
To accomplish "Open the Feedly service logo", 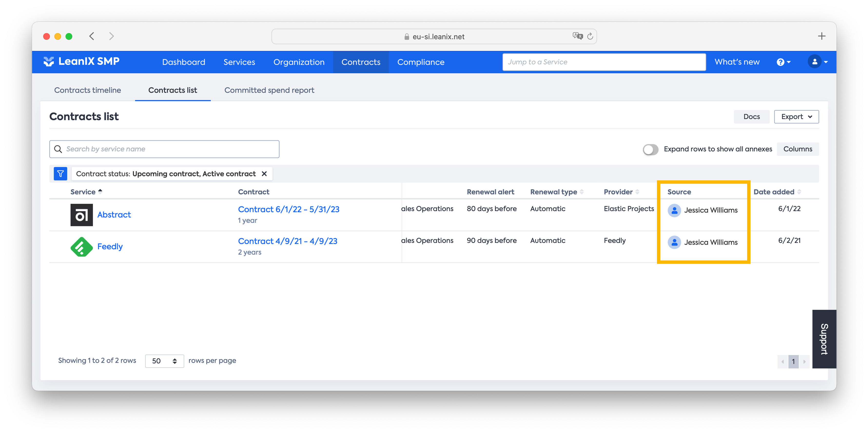I will (82, 246).
